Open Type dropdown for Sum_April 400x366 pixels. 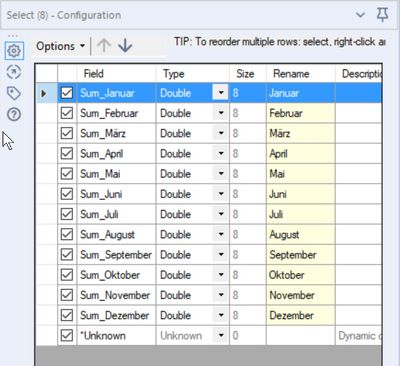tap(220, 153)
